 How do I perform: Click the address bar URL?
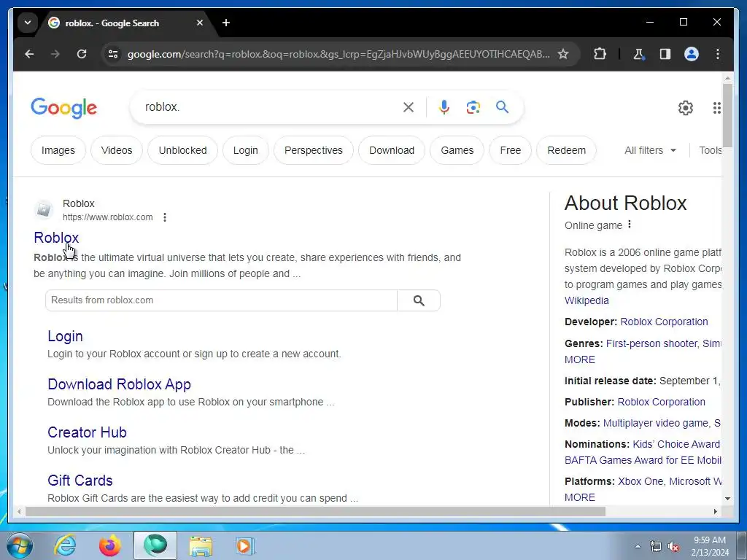pos(338,54)
